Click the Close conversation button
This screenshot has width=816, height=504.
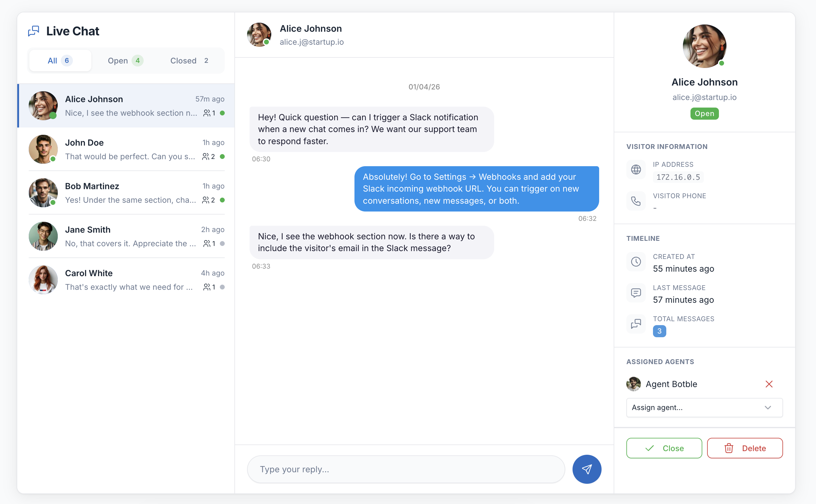[664, 448]
